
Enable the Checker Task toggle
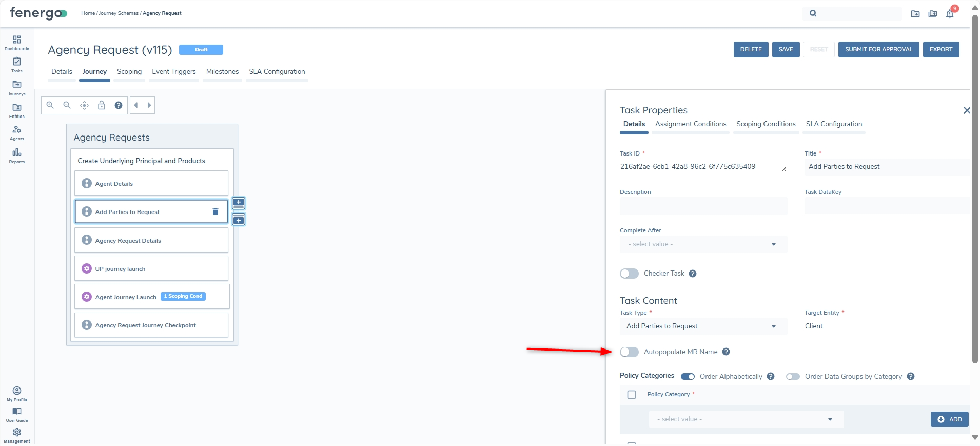[629, 274]
